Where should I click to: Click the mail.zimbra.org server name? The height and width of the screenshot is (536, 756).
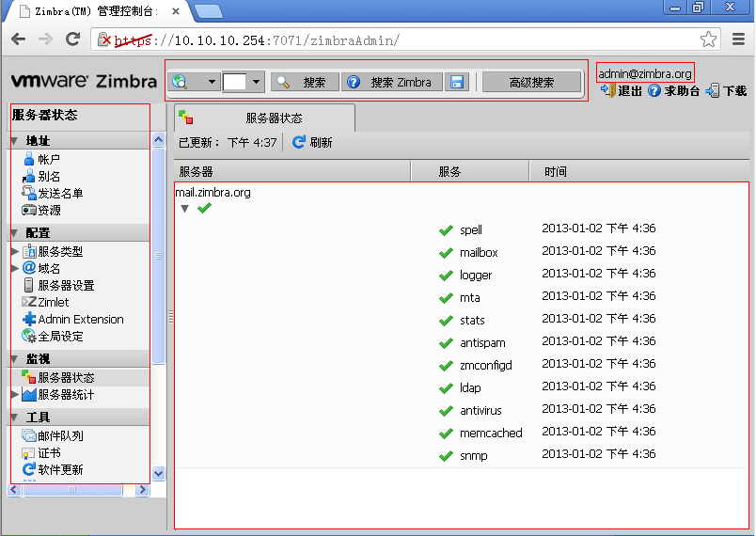(x=213, y=193)
